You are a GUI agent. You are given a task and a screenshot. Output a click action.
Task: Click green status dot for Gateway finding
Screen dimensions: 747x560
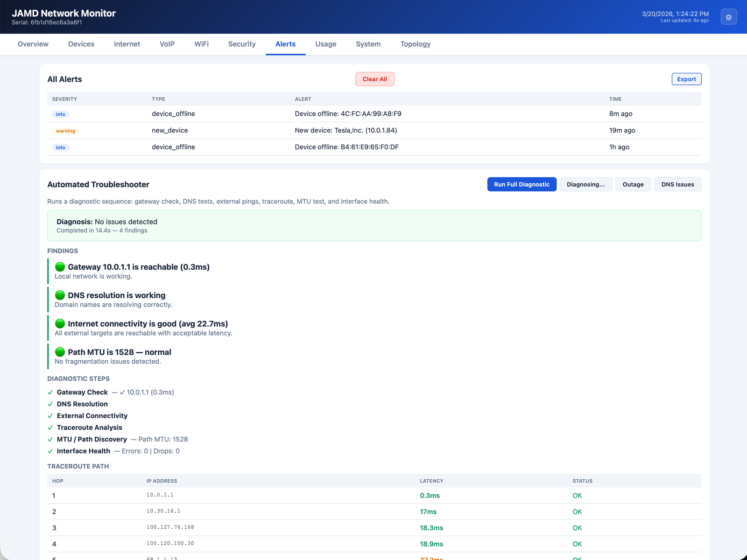(60, 267)
